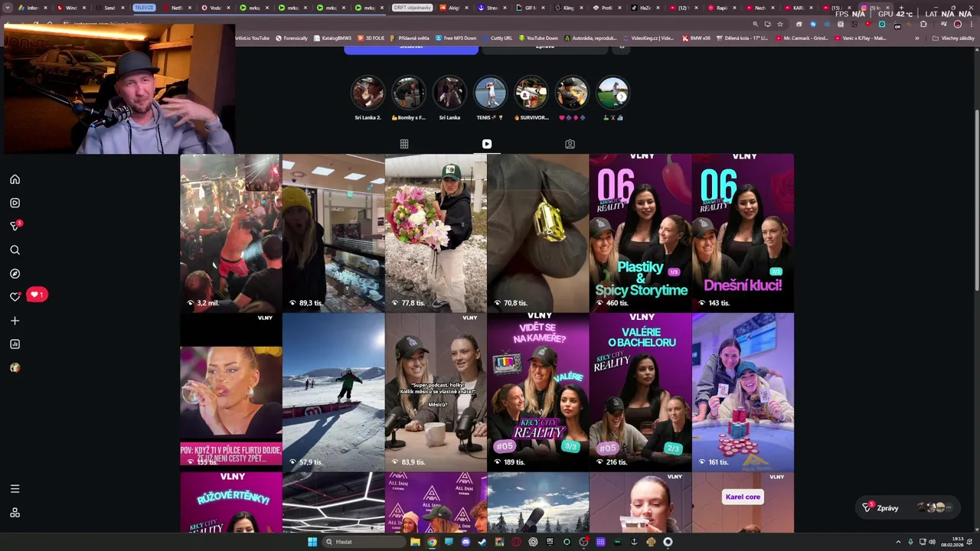
Task: Open the Bomby s F... story highlight
Action: 408,99
